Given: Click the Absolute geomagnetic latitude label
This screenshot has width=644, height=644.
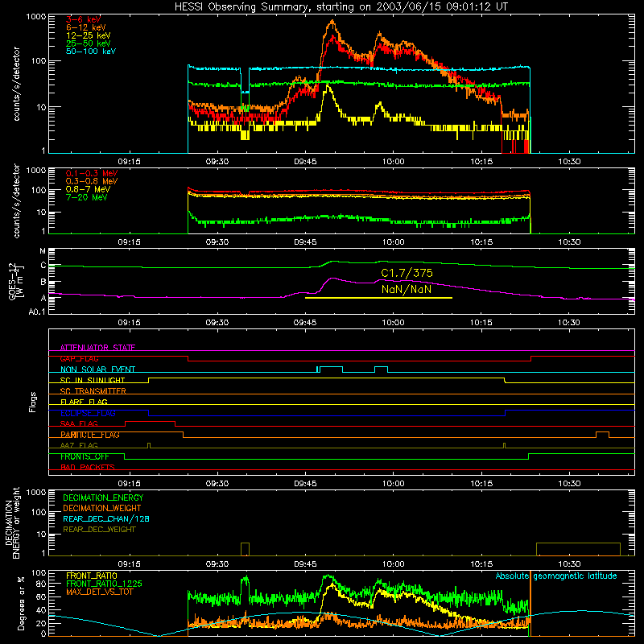Looking at the screenshot, I should click(556, 576).
